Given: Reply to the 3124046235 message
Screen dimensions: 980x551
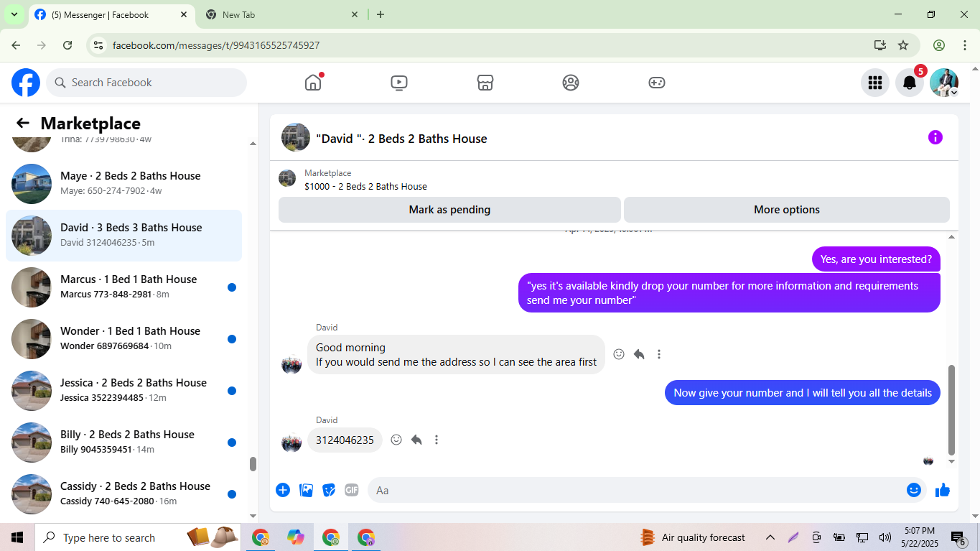Looking at the screenshot, I should 416,440.
